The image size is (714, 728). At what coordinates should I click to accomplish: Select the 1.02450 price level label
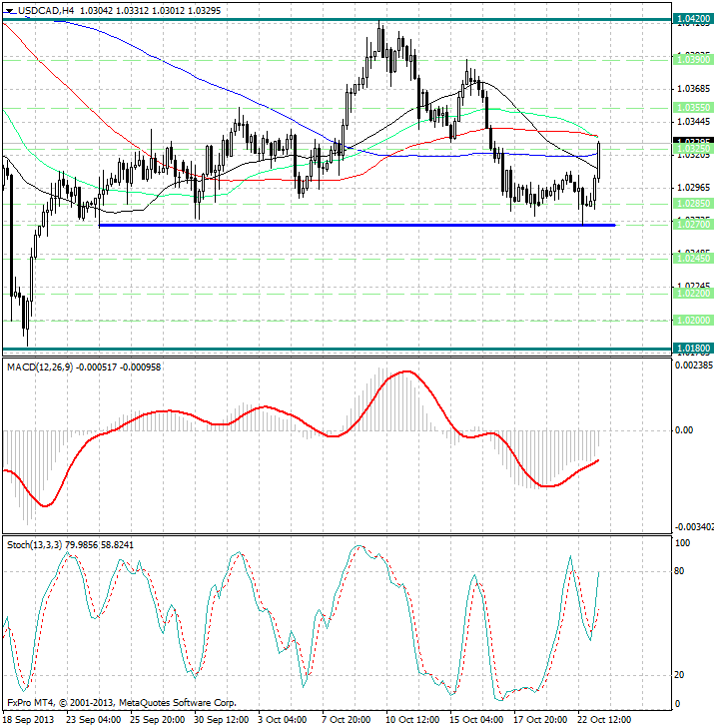coord(693,258)
